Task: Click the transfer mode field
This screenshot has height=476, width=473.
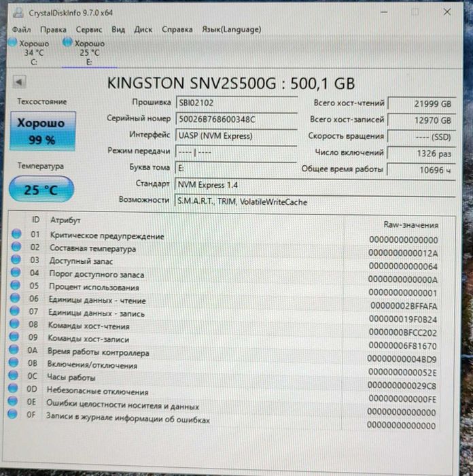Action: (x=236, y=152)
